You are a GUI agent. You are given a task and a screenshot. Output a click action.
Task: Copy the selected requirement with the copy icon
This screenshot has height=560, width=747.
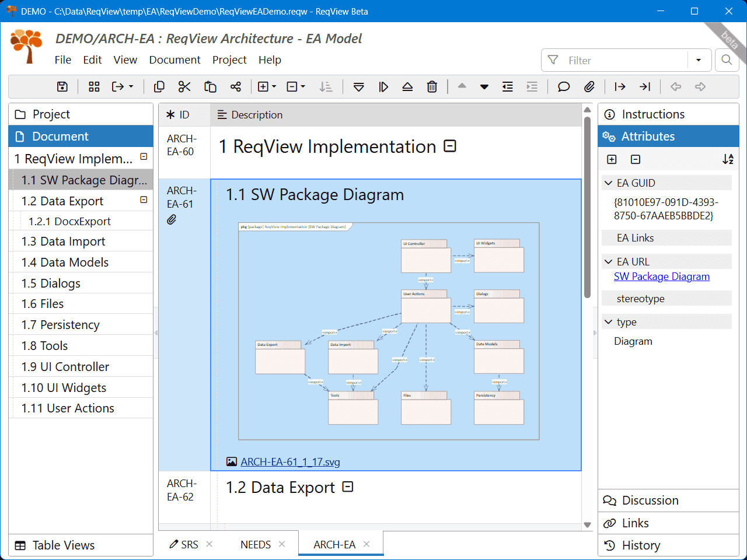[159, 86]
